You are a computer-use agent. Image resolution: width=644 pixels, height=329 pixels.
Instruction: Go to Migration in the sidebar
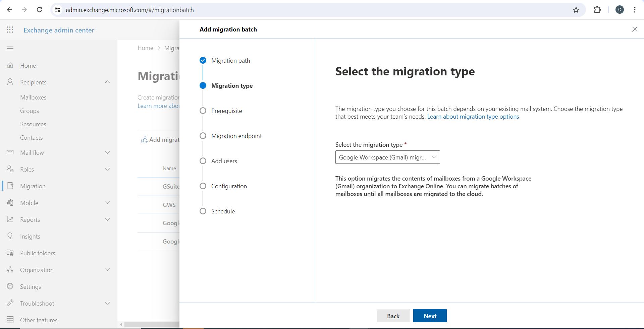point(33,186)
